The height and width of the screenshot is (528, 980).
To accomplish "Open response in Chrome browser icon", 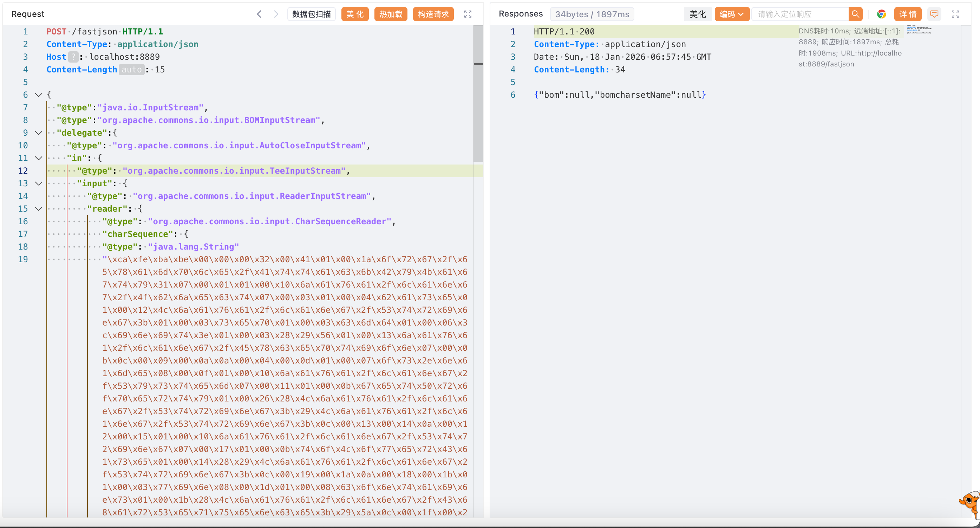I will pos(881,14).
